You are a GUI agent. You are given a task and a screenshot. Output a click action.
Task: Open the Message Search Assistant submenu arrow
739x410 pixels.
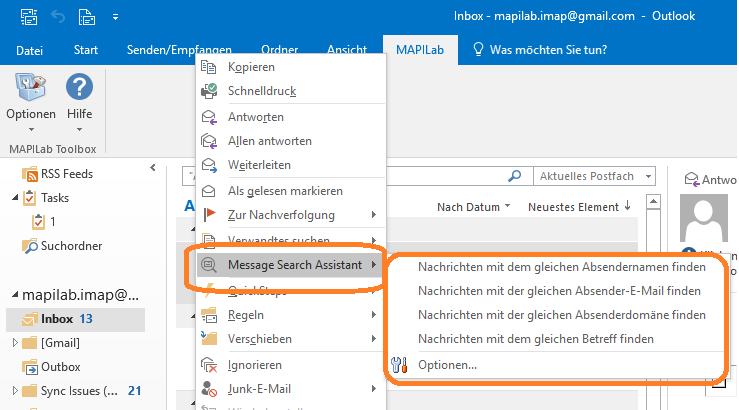coord(373,265)
